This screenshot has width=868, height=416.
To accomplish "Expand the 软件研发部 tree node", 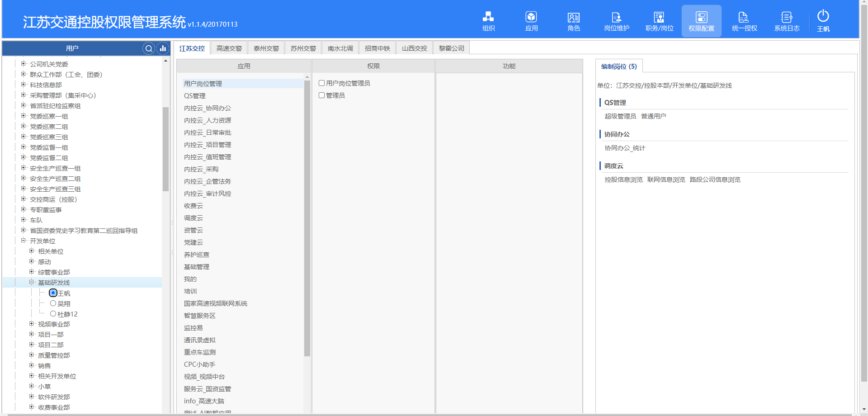I will tap(32, 397).
